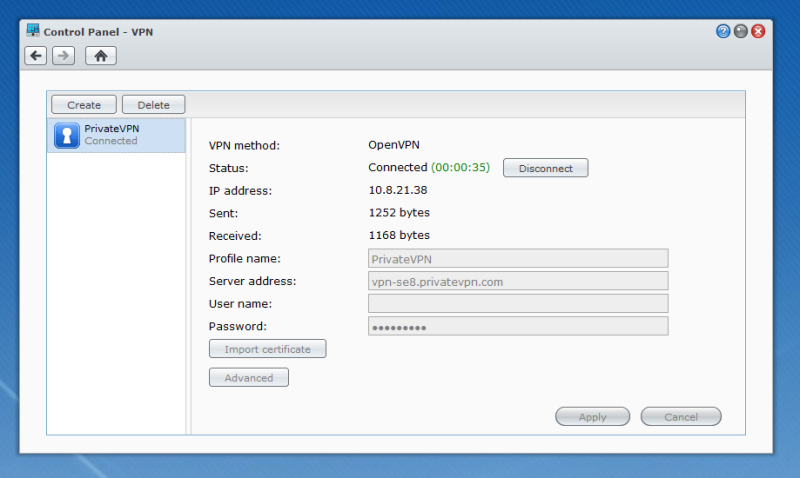Image resolution: width=800 pixels, height=478 pixels.
Task: Click the Import certificate button
Action: tap(267, 349)
